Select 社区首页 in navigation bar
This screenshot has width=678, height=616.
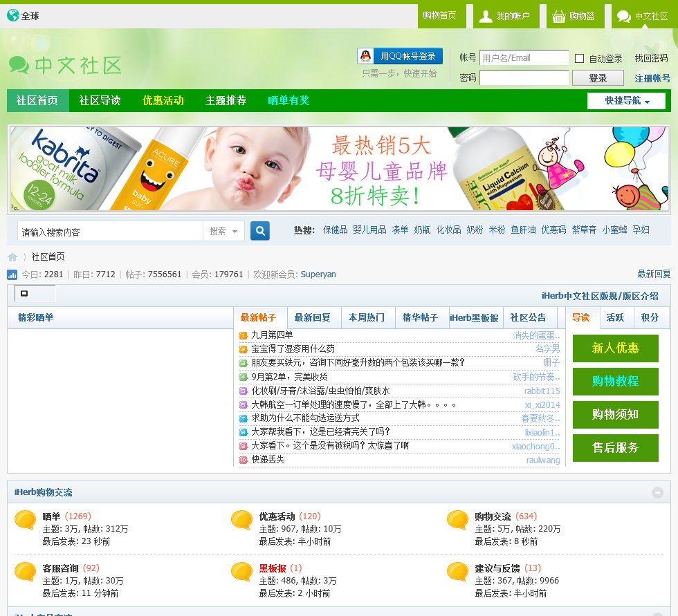point(37,101)
